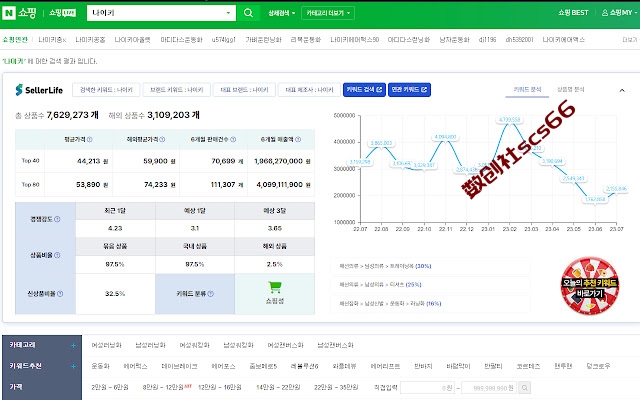Click the 남성러닝화 category link
This screenshot has height=400, width=640.
151,345
